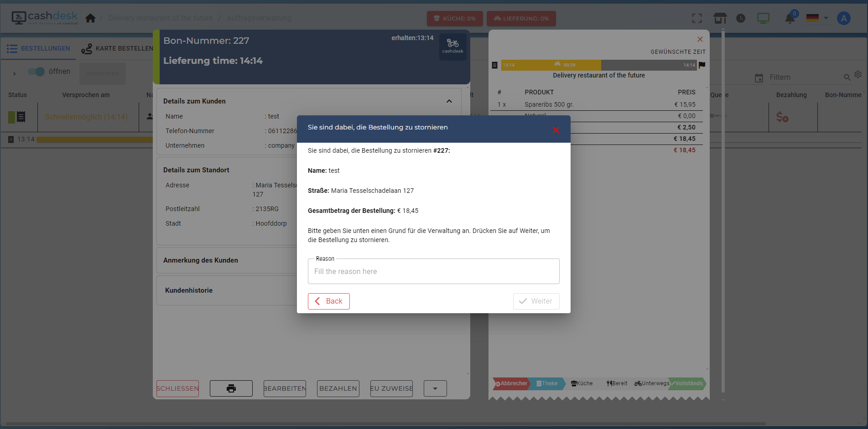Open the store shop icon in the header

point(720,18)
